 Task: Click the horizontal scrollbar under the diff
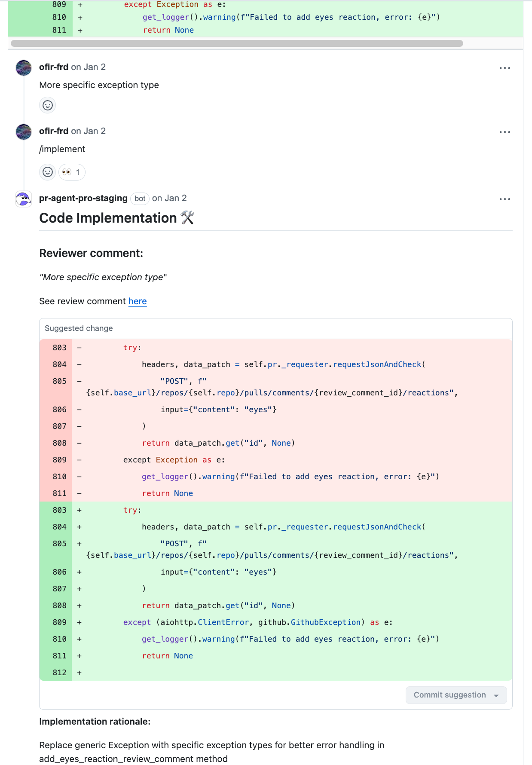click(x=237, y=43)
